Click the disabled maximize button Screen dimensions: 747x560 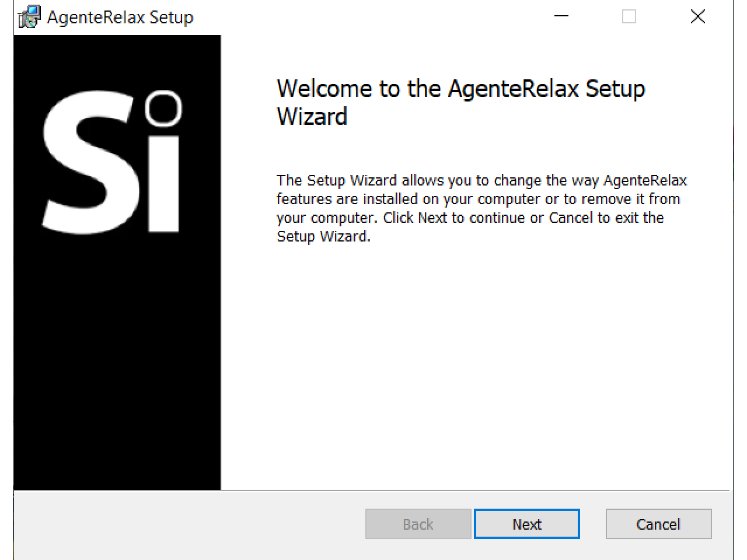pyautogui.click(x=629, y=16)
